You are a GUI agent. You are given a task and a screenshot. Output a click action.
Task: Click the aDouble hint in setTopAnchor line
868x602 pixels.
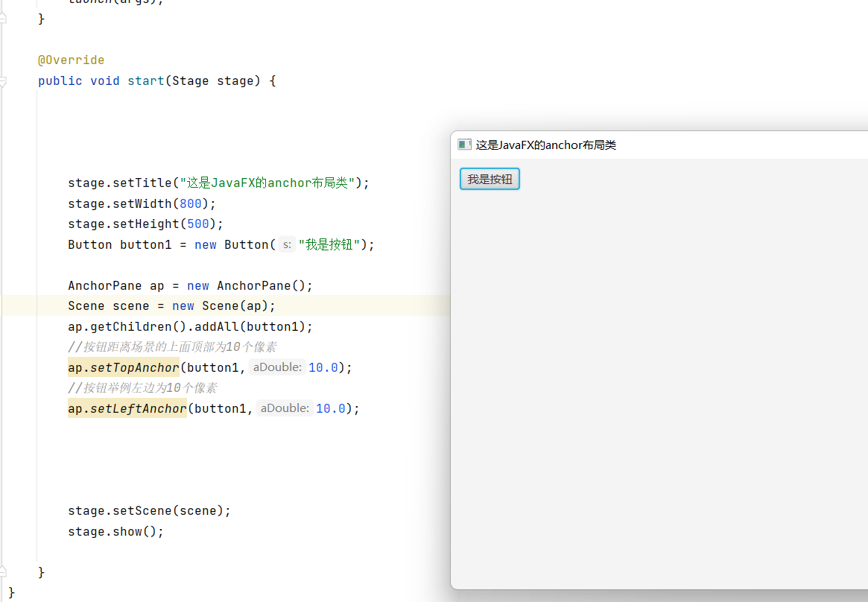point(276,367)
